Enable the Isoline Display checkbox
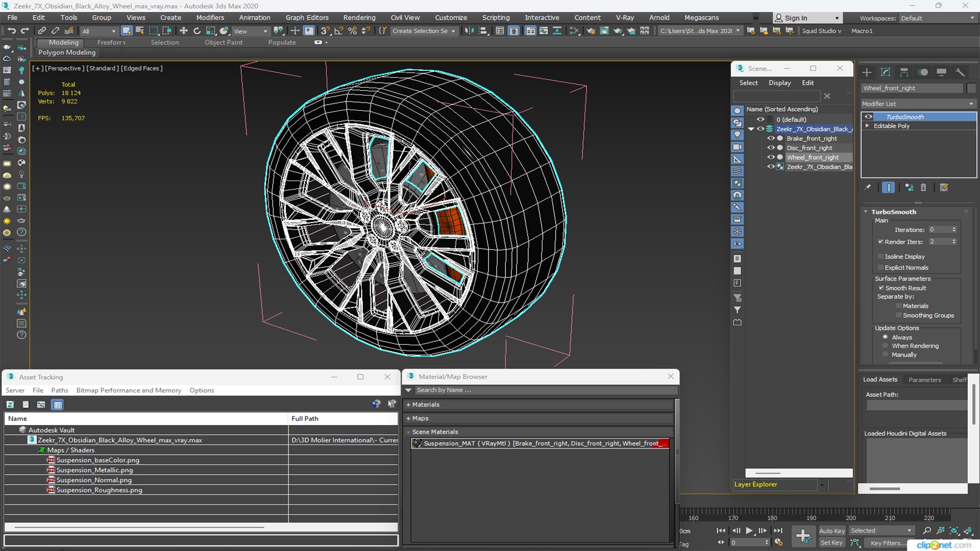 pyautogui.click(x=880, y=257)
